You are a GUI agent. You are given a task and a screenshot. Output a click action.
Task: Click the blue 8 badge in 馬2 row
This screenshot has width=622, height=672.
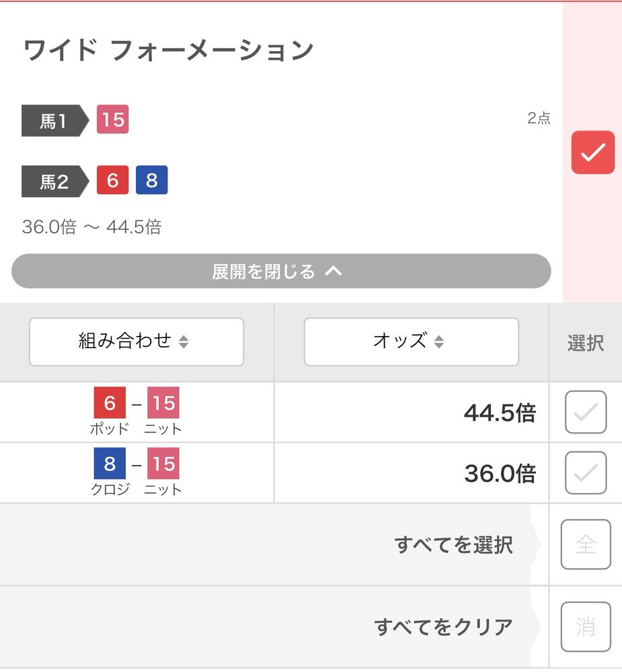click(x=151, y=180)
